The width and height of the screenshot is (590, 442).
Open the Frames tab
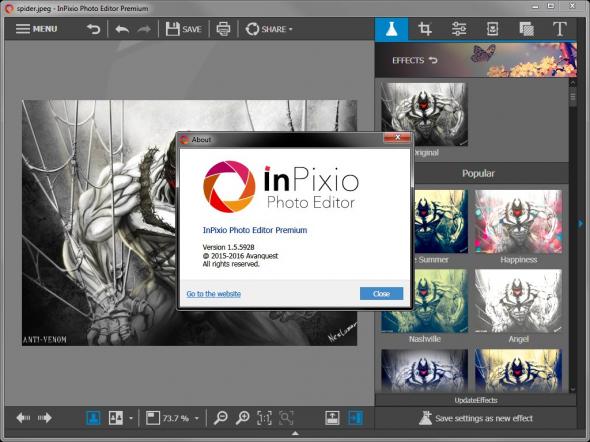[x=492, y=29]
